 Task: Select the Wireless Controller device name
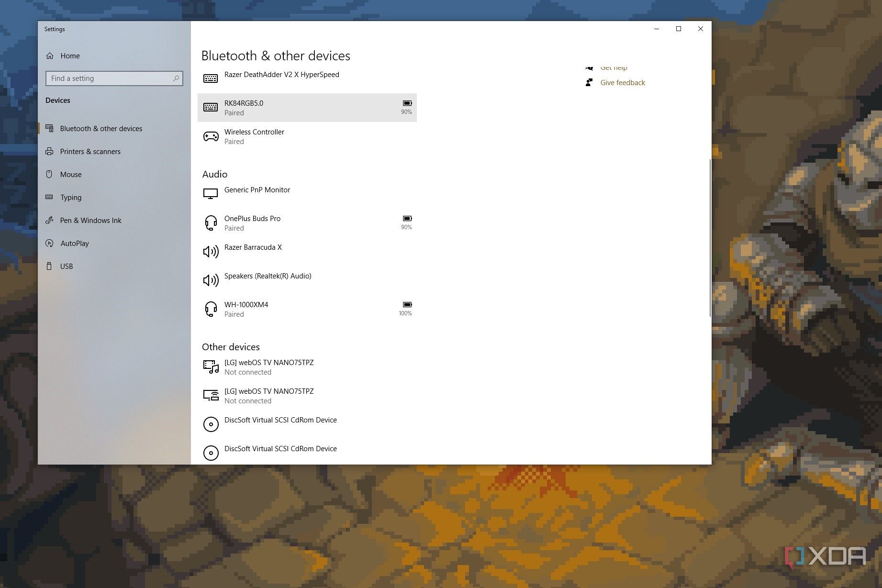[x=254, y=132]
